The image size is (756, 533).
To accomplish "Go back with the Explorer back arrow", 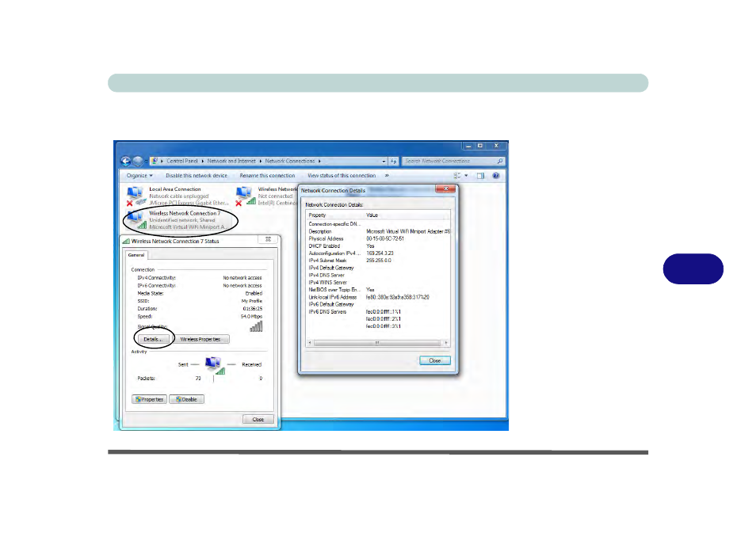I will [x=126, y=161].
